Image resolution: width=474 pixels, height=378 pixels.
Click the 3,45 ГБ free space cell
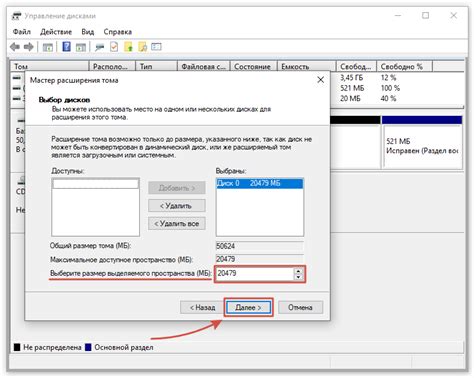[352, 78]
